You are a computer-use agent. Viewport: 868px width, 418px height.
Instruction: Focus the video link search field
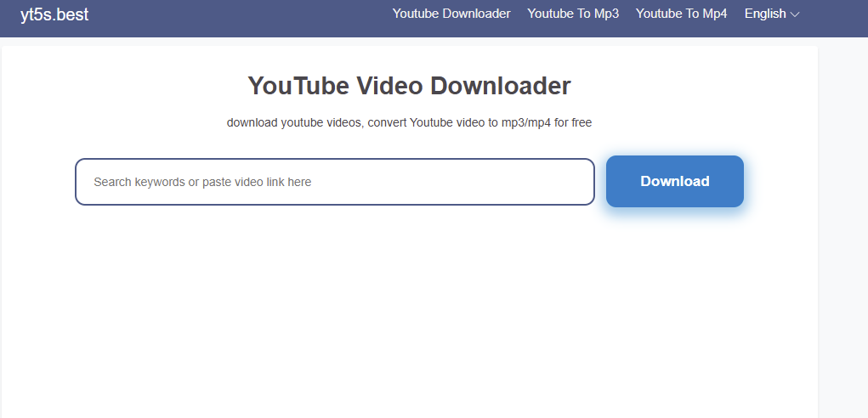pyautogui.click(x=335, y=182)
